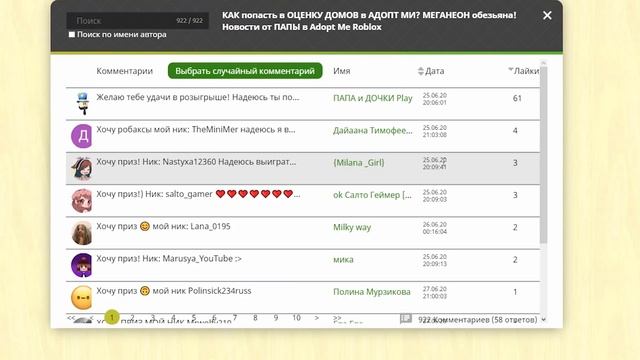Go to pagination page 9
Image resolution: width=640 pixels, height=360 pixels.
pyautogui.click(x=276, y=318)
